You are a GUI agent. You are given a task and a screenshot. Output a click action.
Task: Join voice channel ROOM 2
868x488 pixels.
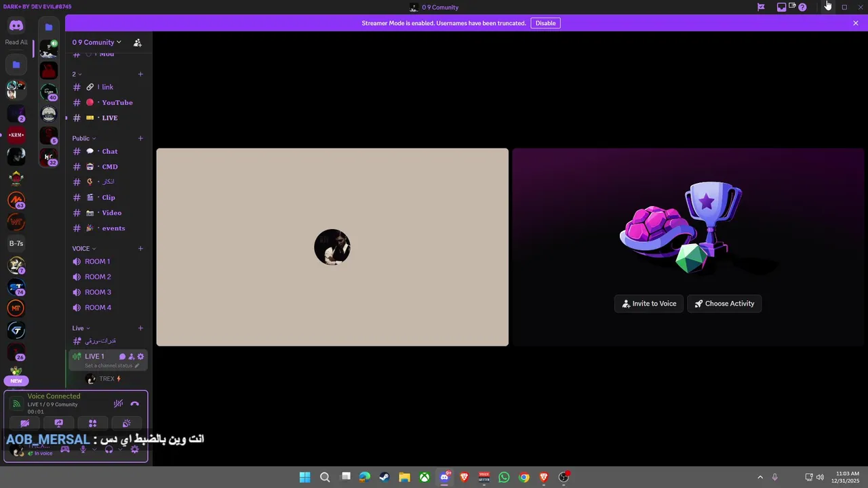point(108,277)
